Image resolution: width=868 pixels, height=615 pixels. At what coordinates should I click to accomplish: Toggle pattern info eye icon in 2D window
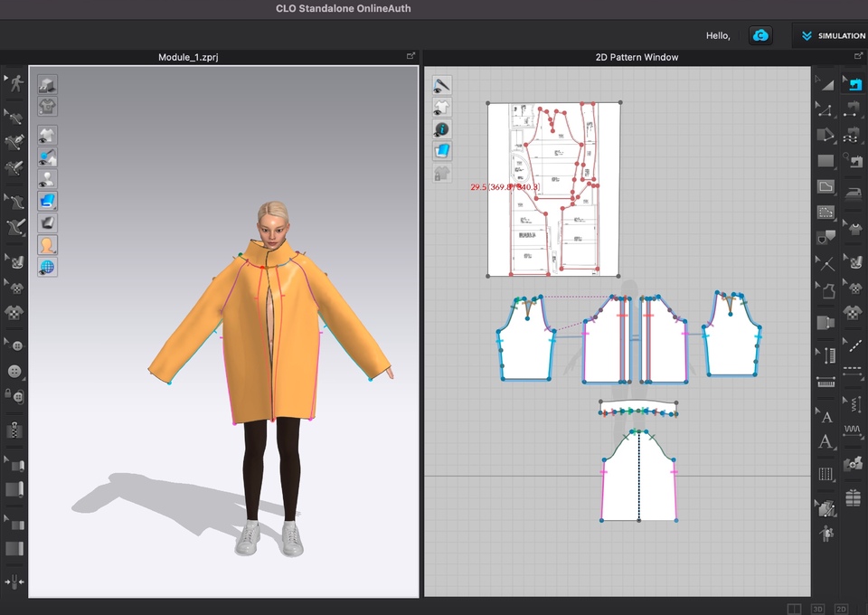(x=442, y=129)
